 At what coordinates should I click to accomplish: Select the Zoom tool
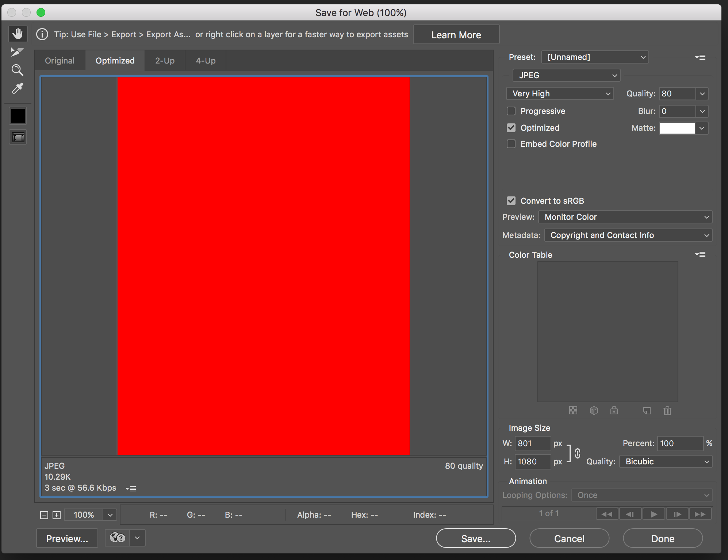18,70
